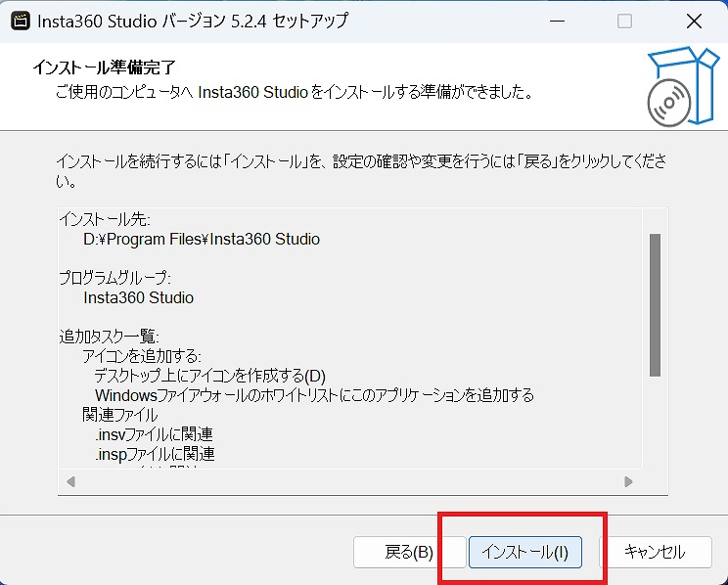
Task: Click the アイコンを追加する: line
Action: pos(142,356)
